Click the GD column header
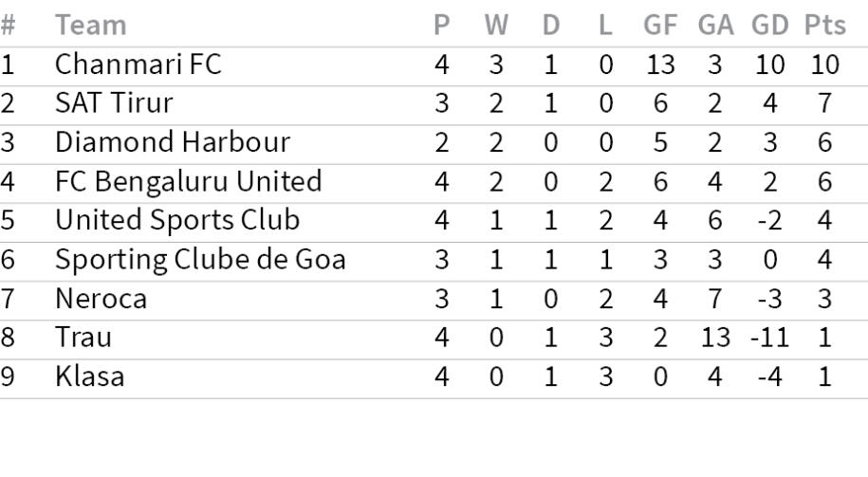 769,25
